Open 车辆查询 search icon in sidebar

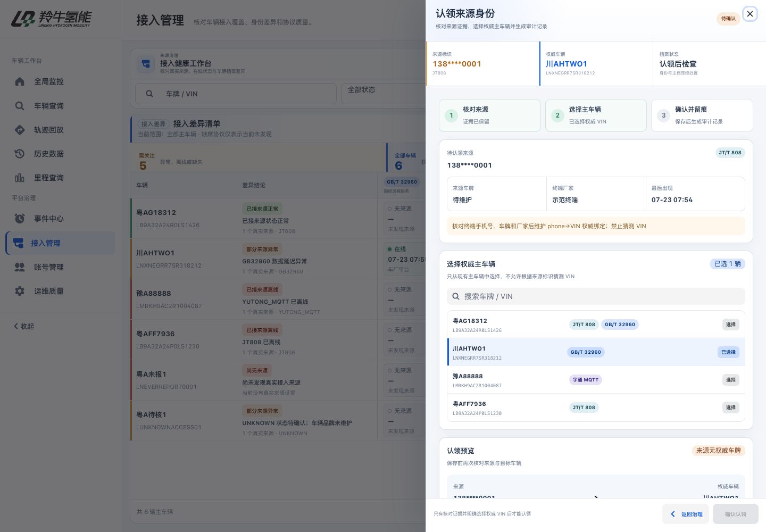click(20, 106)
